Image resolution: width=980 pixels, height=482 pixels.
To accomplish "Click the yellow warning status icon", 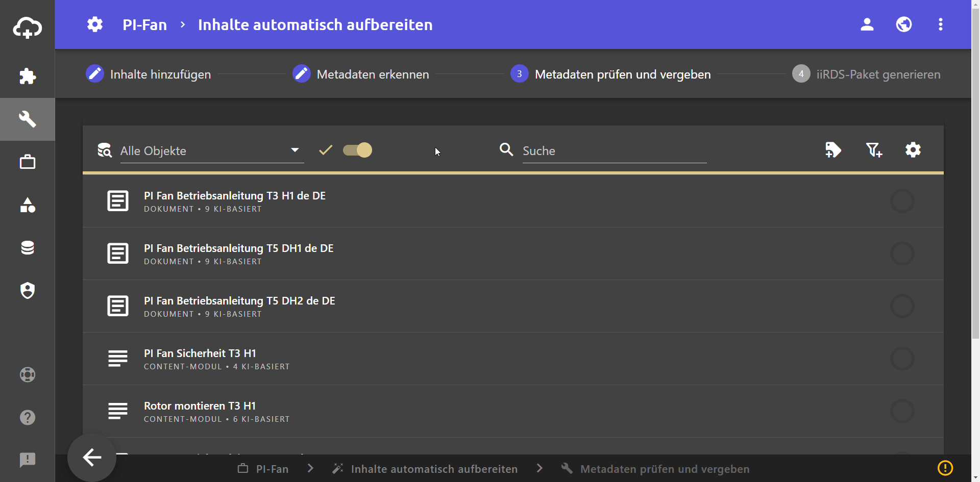I will [945, 468].
